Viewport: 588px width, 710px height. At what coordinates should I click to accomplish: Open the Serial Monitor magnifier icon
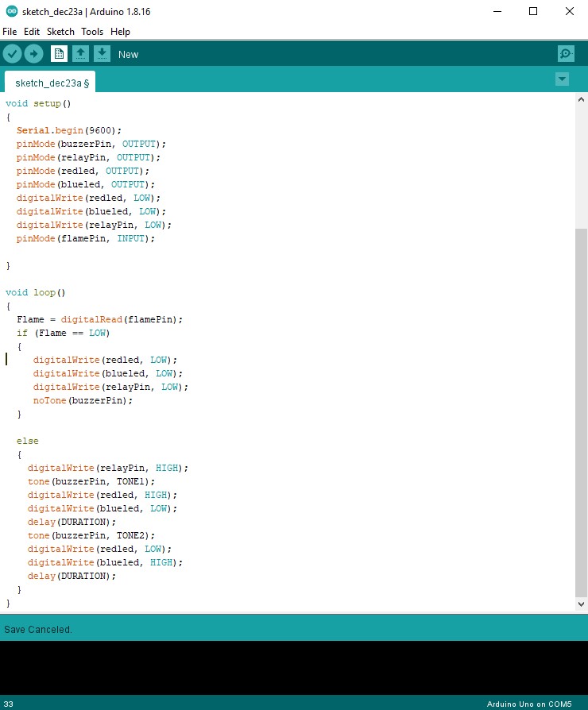tap(566, 54)
